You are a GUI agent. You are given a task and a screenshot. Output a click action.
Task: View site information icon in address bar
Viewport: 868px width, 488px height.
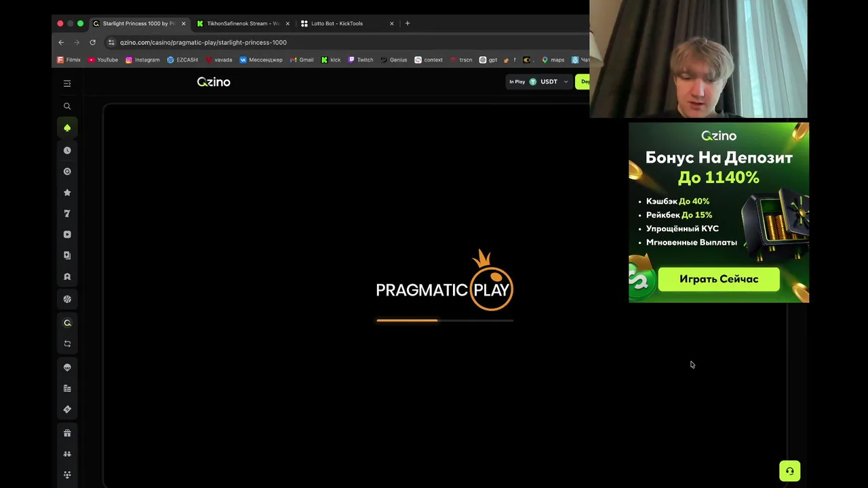[111, 42]
